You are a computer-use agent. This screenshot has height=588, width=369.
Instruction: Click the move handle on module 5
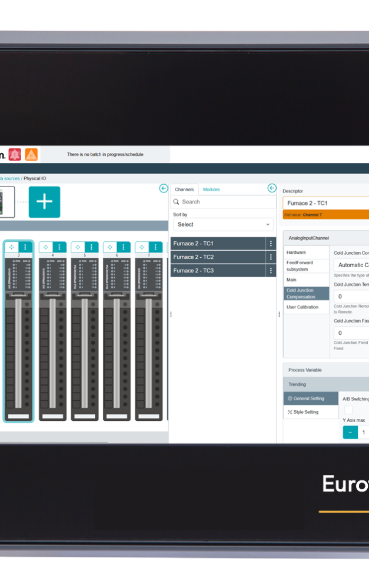coord(78,247)
